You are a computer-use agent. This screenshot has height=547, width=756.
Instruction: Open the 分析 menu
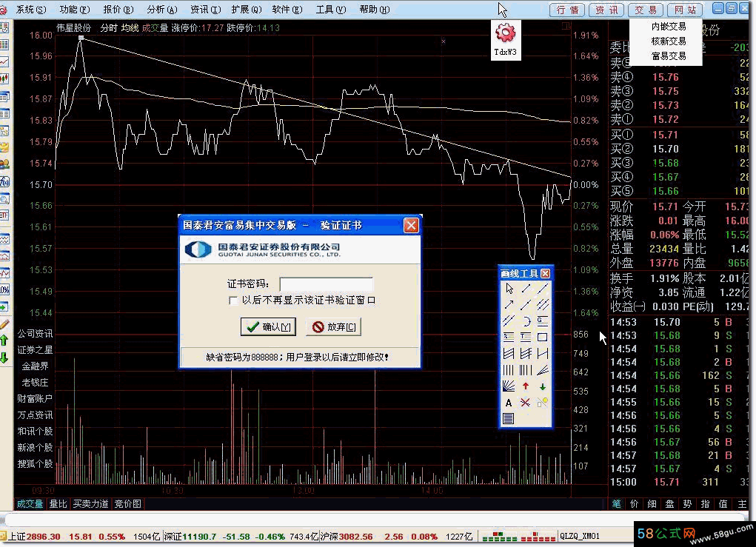coord(162,9)
